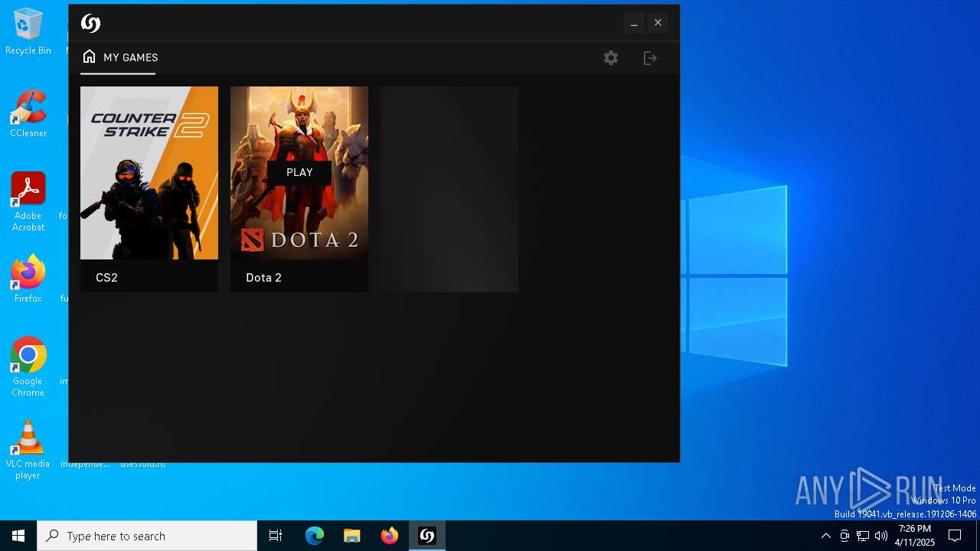The image size is (980, 551).
Task: Open the Google Chrome desktop shortcut
Action: coord(28,367)
